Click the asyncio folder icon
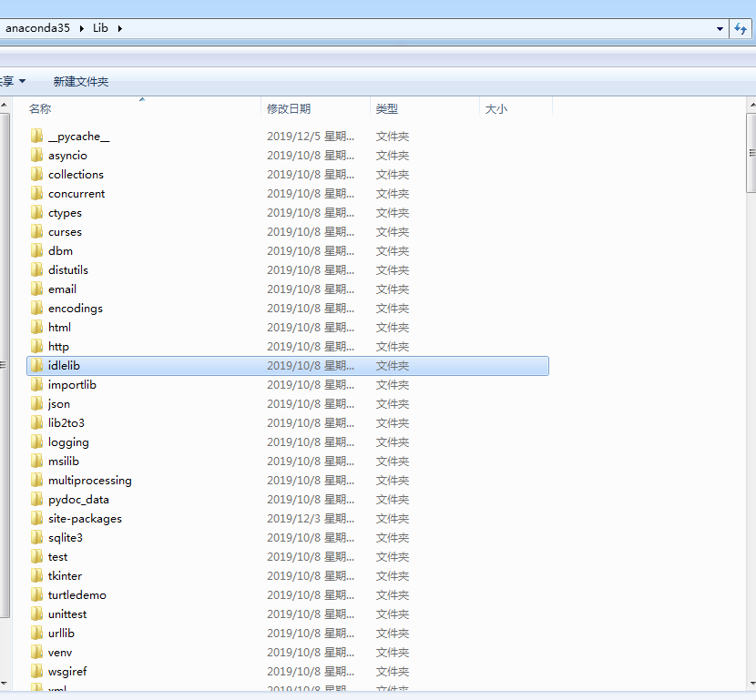Screen dimensions: 756x700 click(36, 155)
